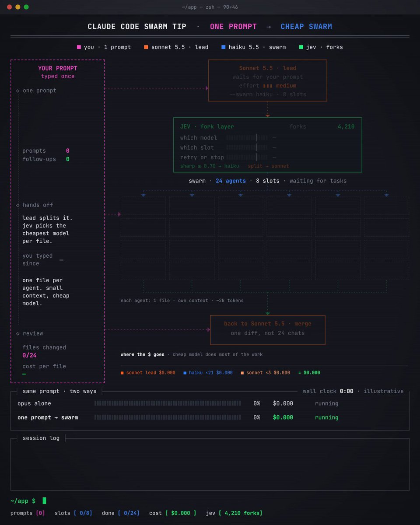
Task: Click the blue '24 agents' text
Action: click(231, 181)
